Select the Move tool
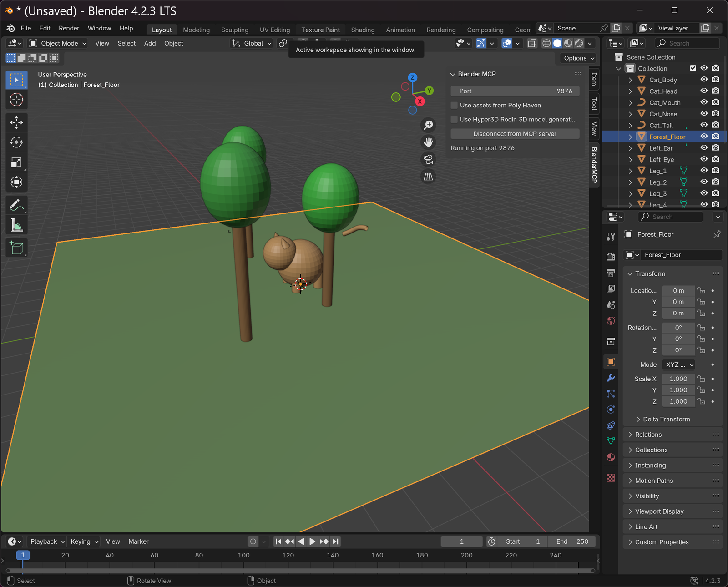This screenshot has width=728, height=587. 16,122
